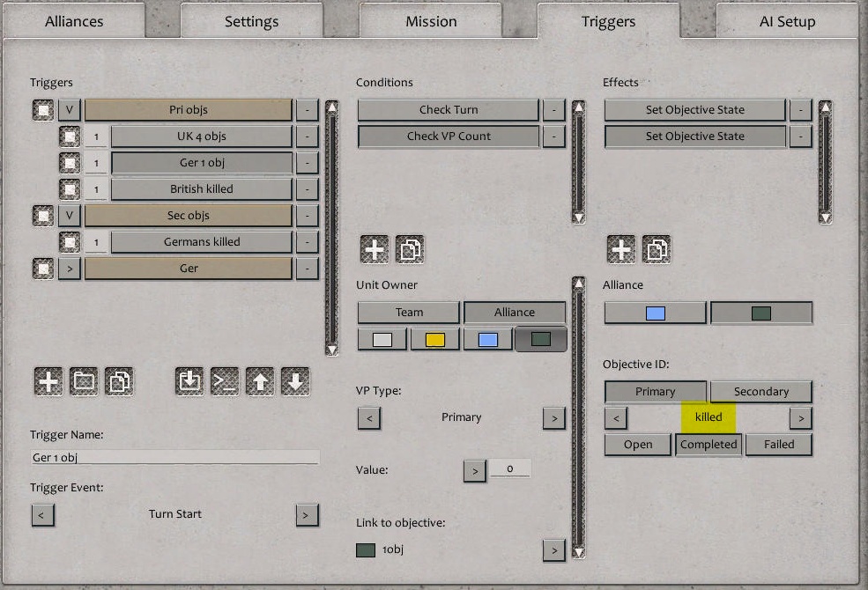868x590 pixels.
Task: Create a trigger group using the folder icon
Action: coord(84,381)
